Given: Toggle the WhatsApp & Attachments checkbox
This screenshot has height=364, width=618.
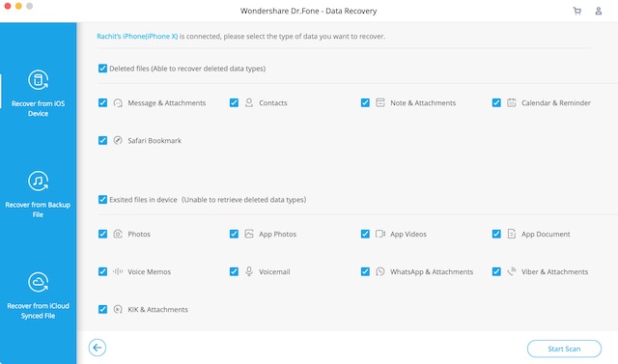Looking at the screenshot, I should coord(365,271).
